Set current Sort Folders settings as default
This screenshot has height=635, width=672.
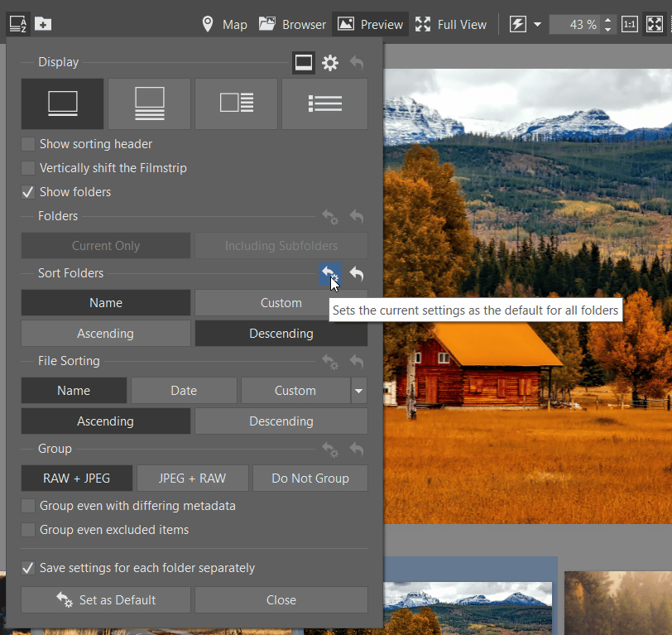330,274
